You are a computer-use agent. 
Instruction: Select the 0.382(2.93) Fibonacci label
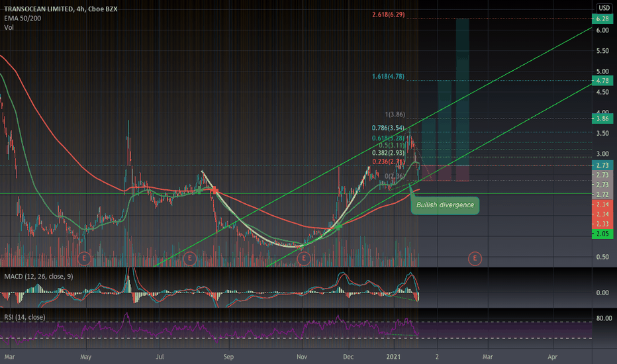(388, 153)
